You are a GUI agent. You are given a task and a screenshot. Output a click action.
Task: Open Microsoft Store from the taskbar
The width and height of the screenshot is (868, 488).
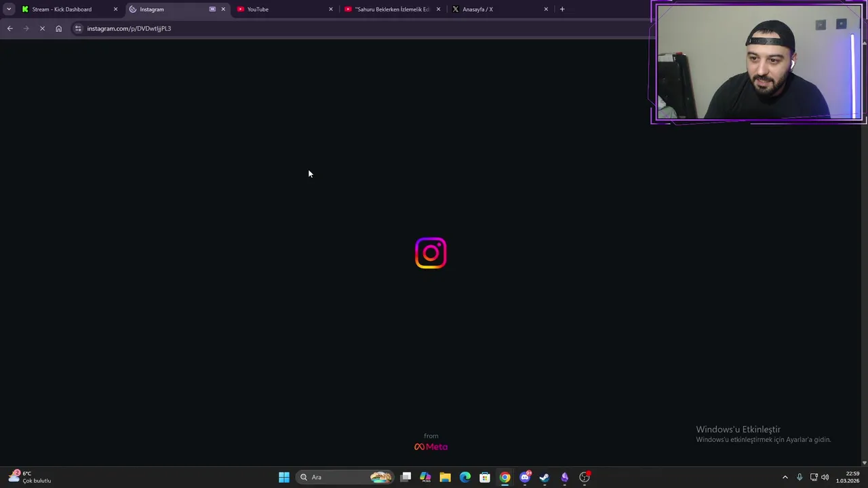[485, 477]
